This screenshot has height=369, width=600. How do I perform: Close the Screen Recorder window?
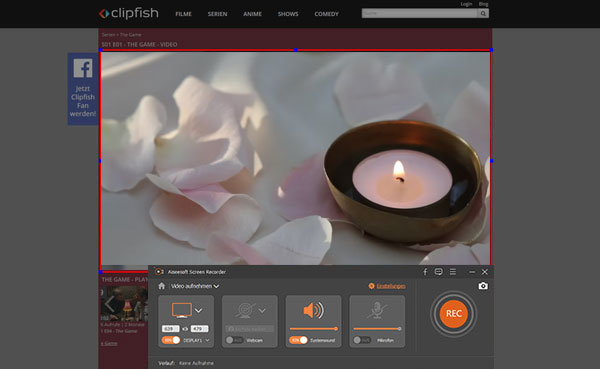pos(485,272)
